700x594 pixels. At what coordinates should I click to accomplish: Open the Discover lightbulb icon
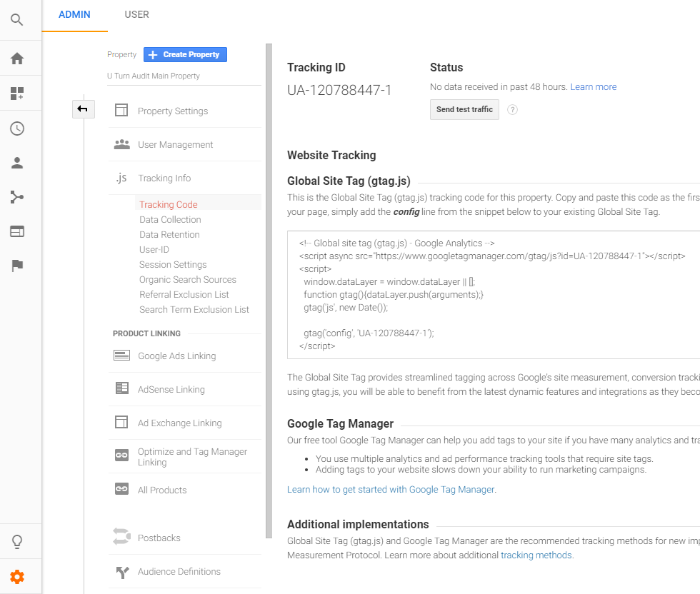pos(17,541)
